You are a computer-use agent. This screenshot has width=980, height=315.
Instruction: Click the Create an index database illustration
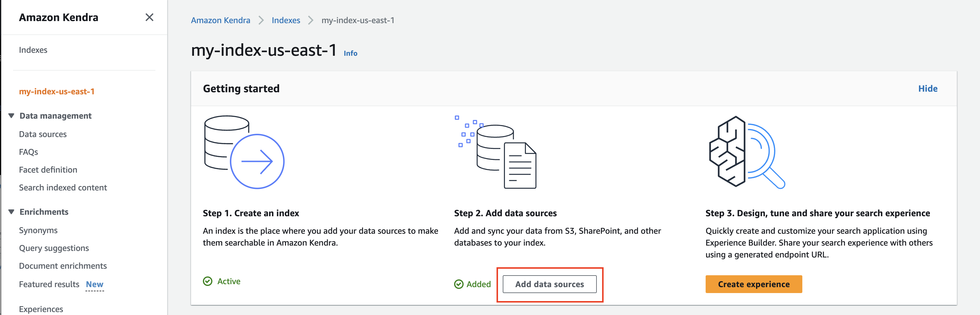pos(244,152)
